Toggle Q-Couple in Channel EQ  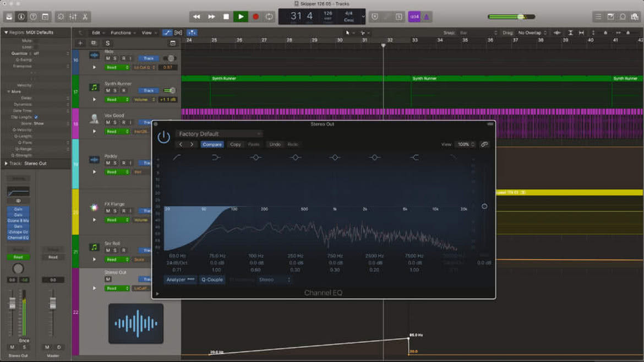pyautogui.click(x=212, y=280)
